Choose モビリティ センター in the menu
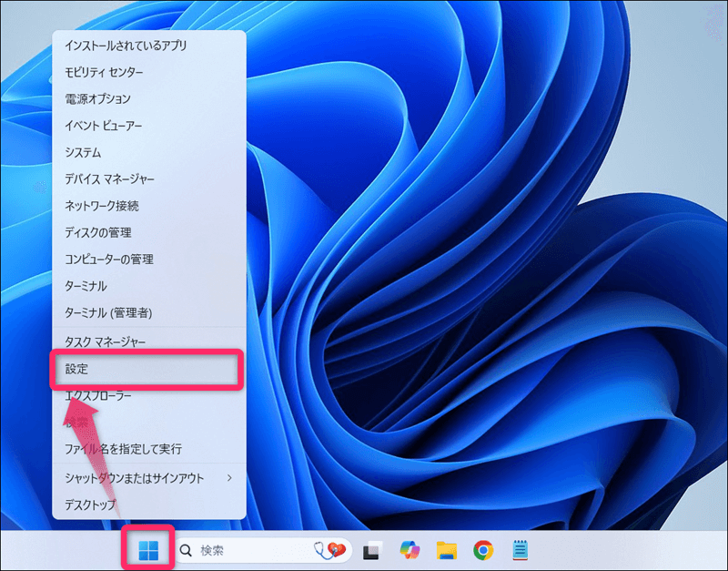The width and height of the screenshot is (728, 571). (x=104, y=72)
